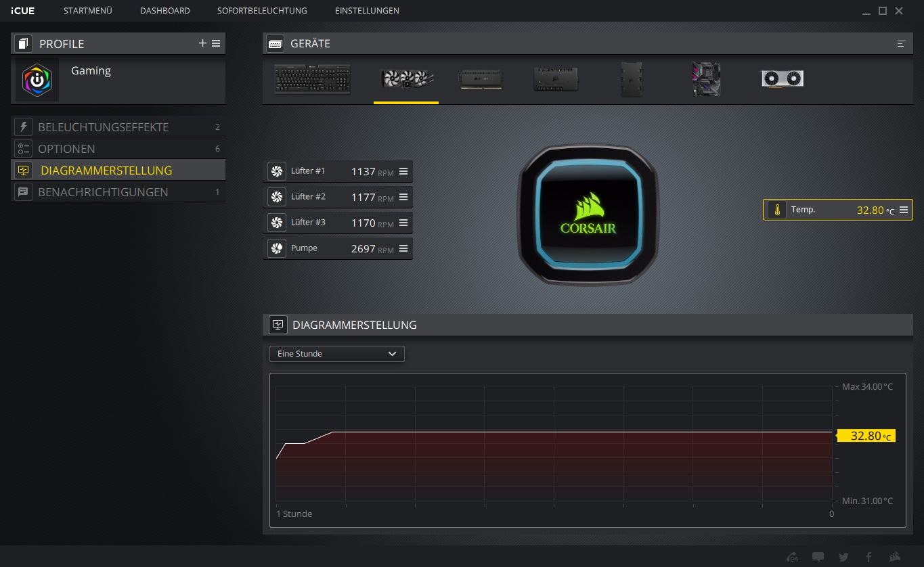Viewport: 924px width, 567px height.
Task: Click the Gaming profile name
Action: click(91, 70)
